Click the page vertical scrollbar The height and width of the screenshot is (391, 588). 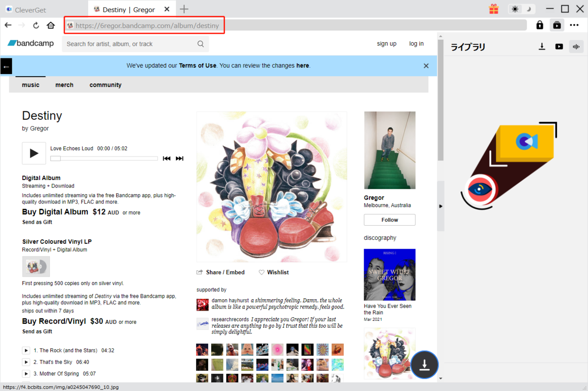[441, 101]
